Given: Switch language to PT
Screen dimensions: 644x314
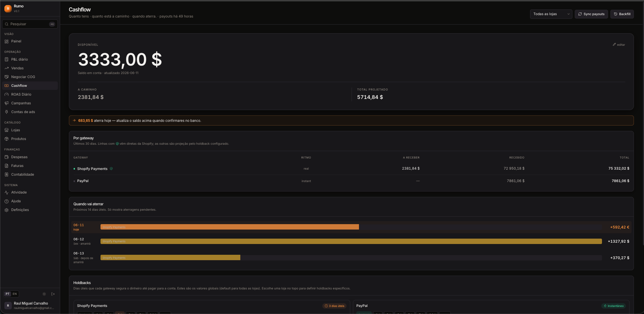Looking at the screenshot, I should (7, 294).
